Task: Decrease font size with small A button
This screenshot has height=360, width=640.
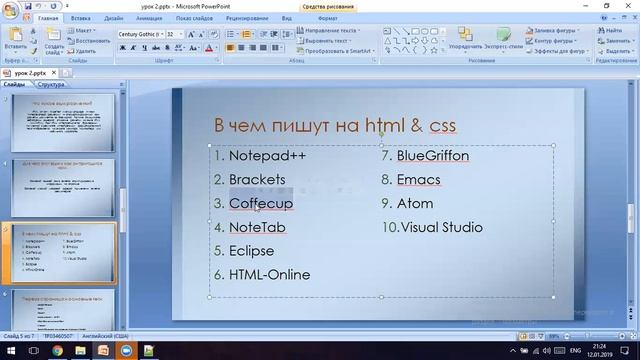Action: pos(201,35)
